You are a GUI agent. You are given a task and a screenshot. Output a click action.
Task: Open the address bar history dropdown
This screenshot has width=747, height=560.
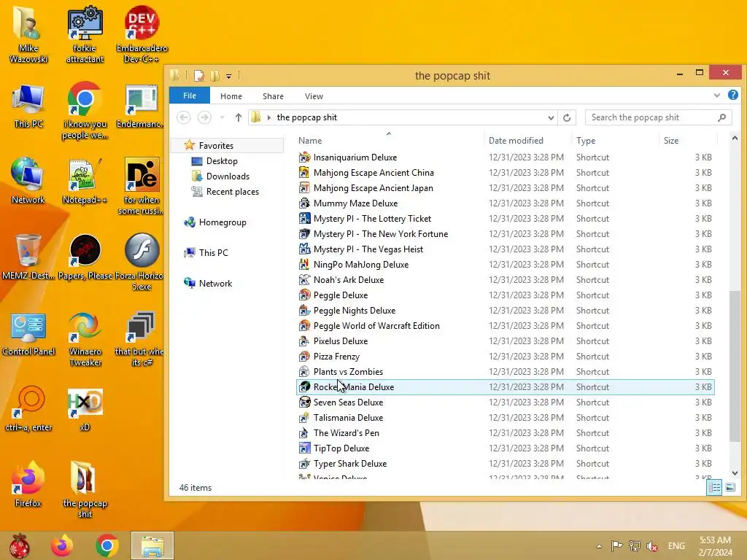(551, 117)
